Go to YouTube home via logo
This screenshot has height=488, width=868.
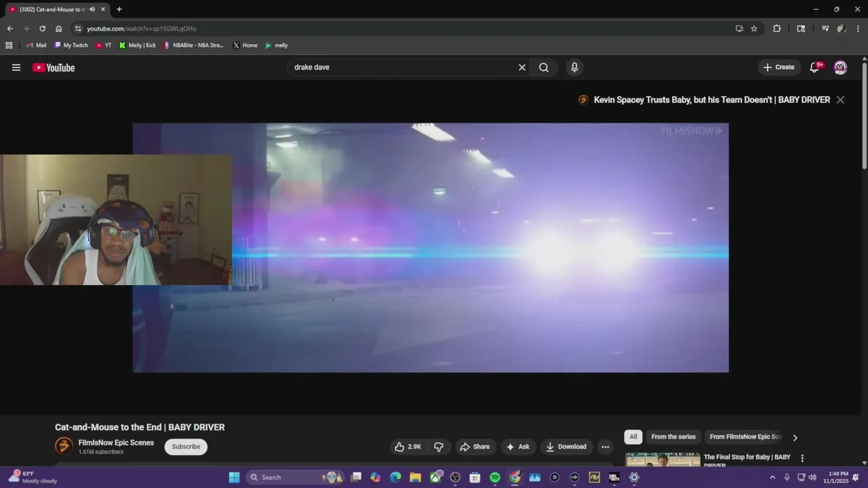coord(54,67)
